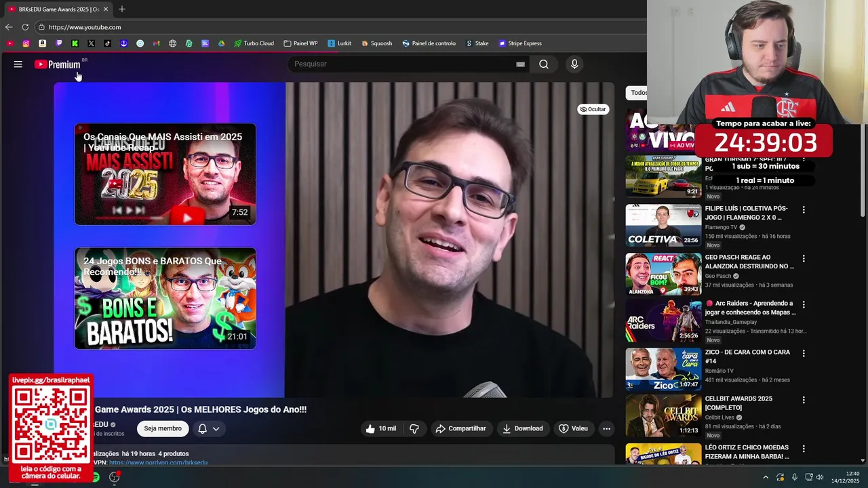
Task: Open the Stake bookmark
Action: [477, 43]
